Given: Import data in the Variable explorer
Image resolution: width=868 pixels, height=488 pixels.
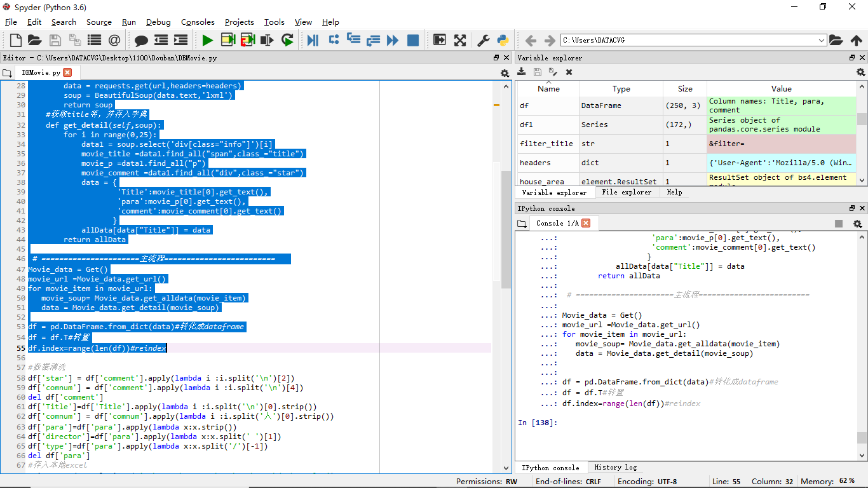Looking at the screenshot, I should tap(522, 72).
